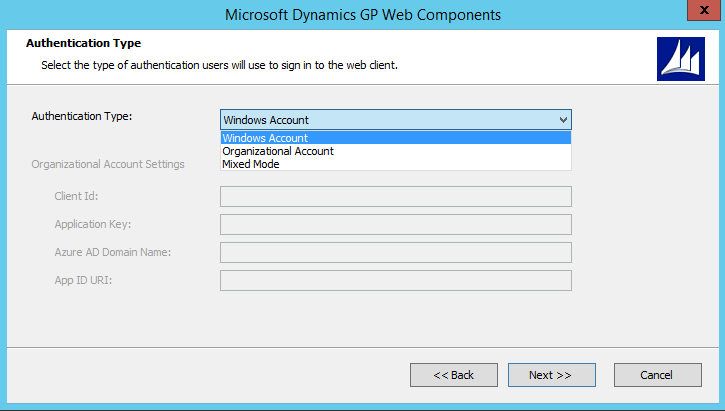This screenshot has height=411, width=725.
Task: Go back with the << Back button
Action: [x=454, y=375]
